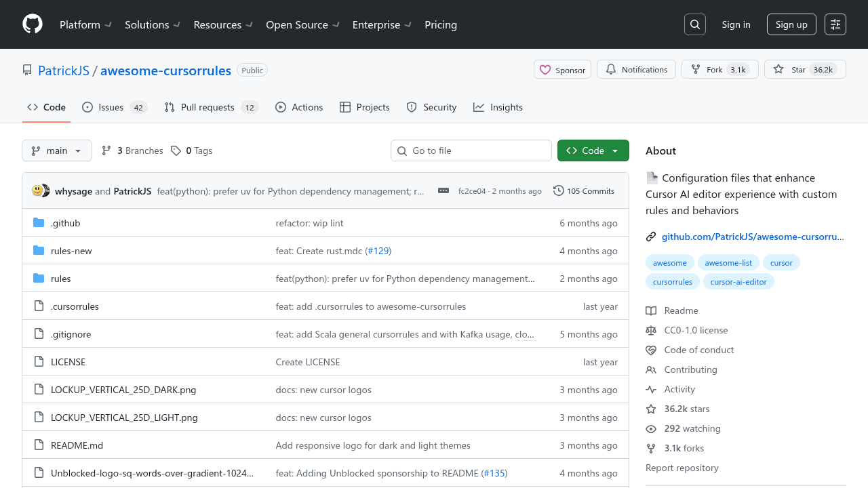Open the main branch dropdown
Screen dimensions: 868x488
[x=56, y=150]
